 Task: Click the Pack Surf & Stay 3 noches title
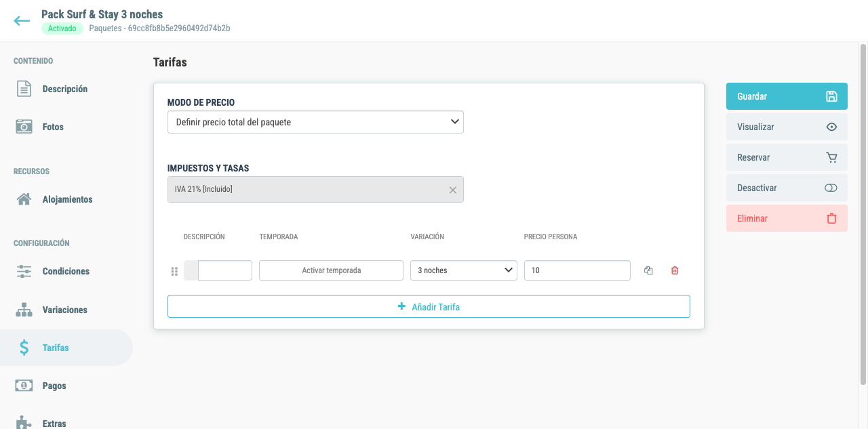coord(102,14)
